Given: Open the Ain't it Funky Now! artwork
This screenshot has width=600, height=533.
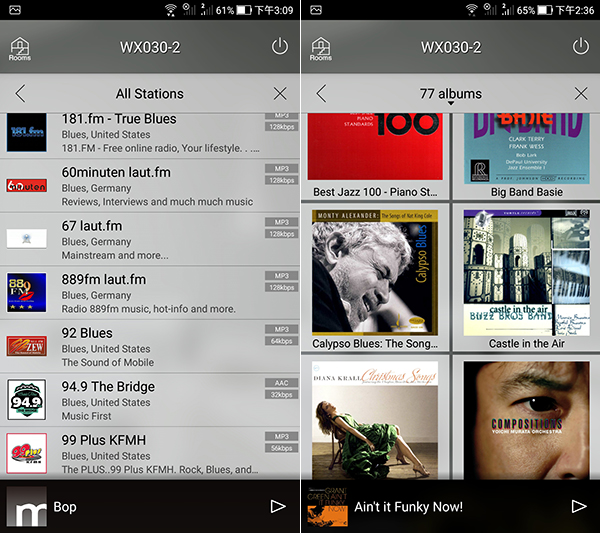Looking at the screenshot, I should 328,506.
